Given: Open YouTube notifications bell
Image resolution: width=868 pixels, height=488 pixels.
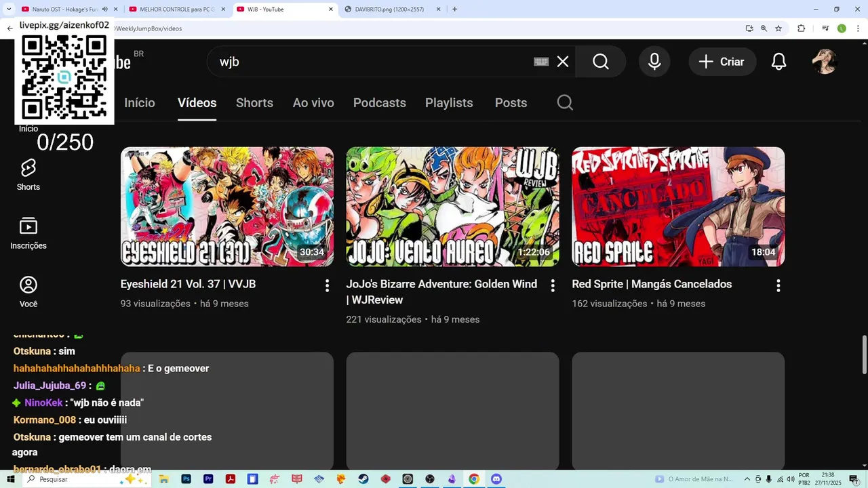Looking at the screenshot, I should coord(779,62).
